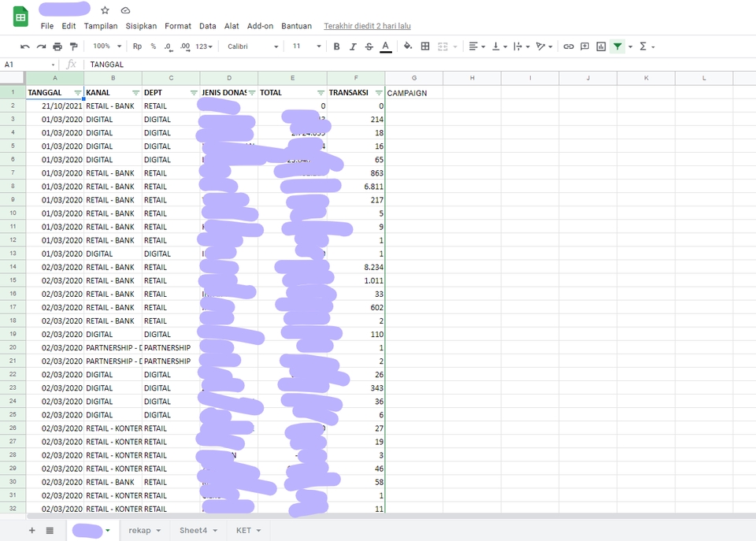Click the Name box showing A1
The height and width of the screenshot is (541, 756).
pyautogui.click(x=29, y=64)
